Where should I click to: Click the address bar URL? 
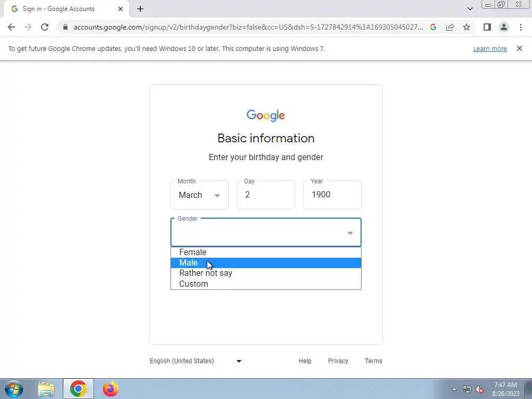[x=248, y=27]
